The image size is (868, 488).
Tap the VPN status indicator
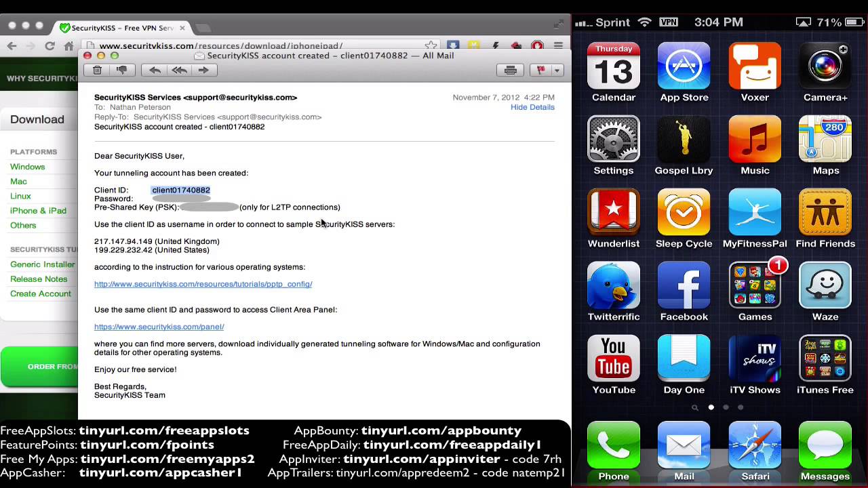click(669, 22)
